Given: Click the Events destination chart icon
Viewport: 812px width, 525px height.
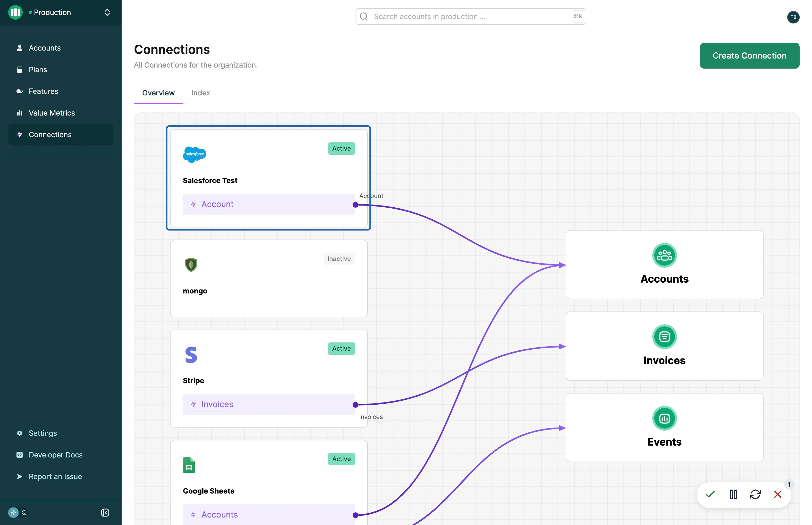Looking at the screenshot, I should pyautogui.click(x=664, y=418).
